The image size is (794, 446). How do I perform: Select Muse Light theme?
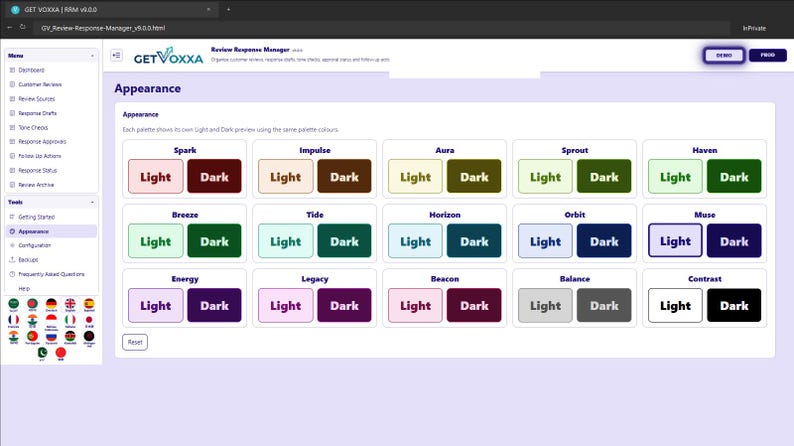[x=675, y=240]
